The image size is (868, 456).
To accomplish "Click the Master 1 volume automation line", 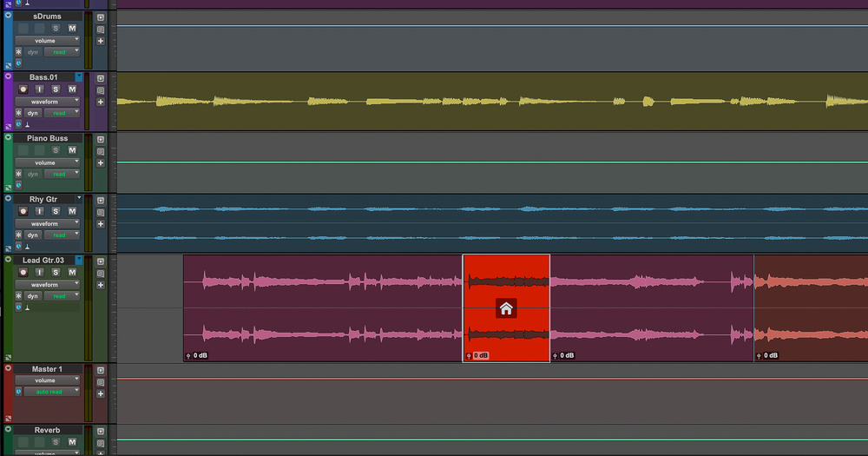I will 486,379.
